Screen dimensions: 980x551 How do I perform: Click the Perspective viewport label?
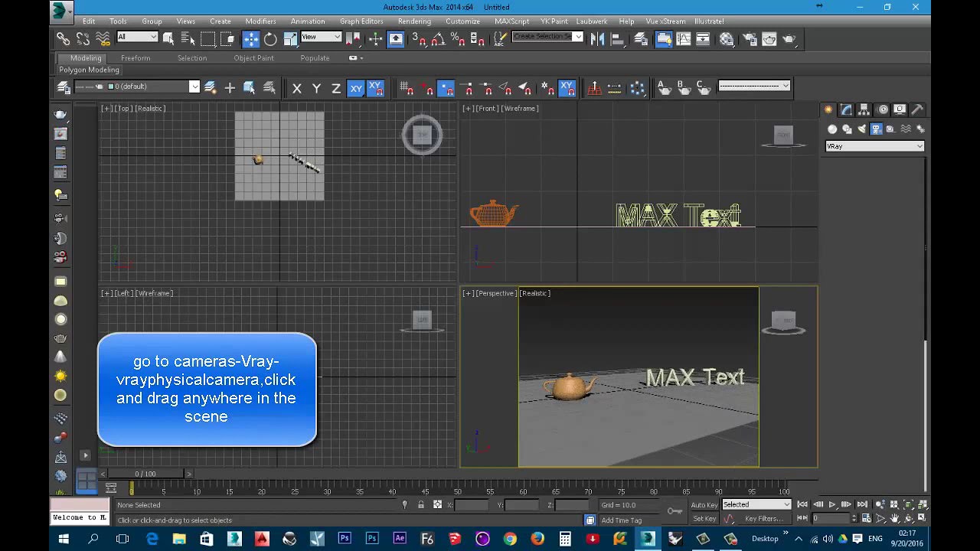496,293
